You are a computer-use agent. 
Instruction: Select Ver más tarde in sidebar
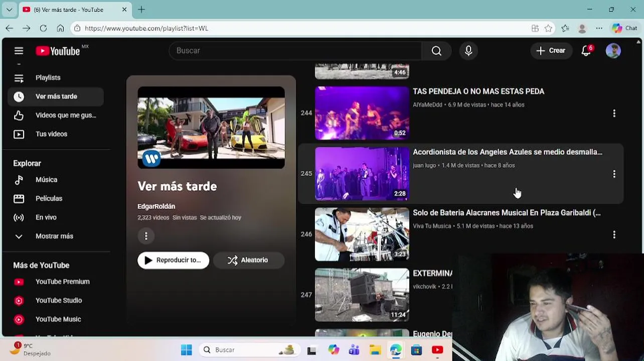coord(55,96)
